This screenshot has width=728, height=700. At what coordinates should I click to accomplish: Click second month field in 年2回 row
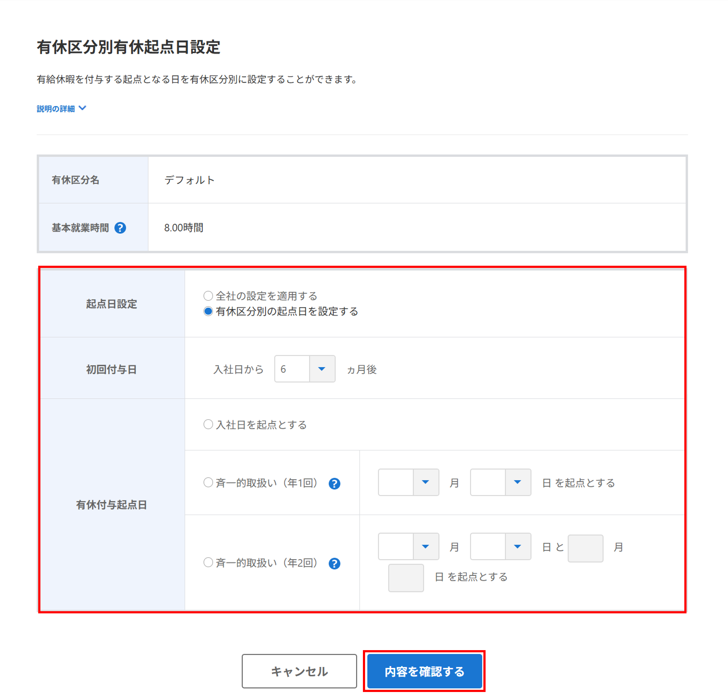point(585,548)
